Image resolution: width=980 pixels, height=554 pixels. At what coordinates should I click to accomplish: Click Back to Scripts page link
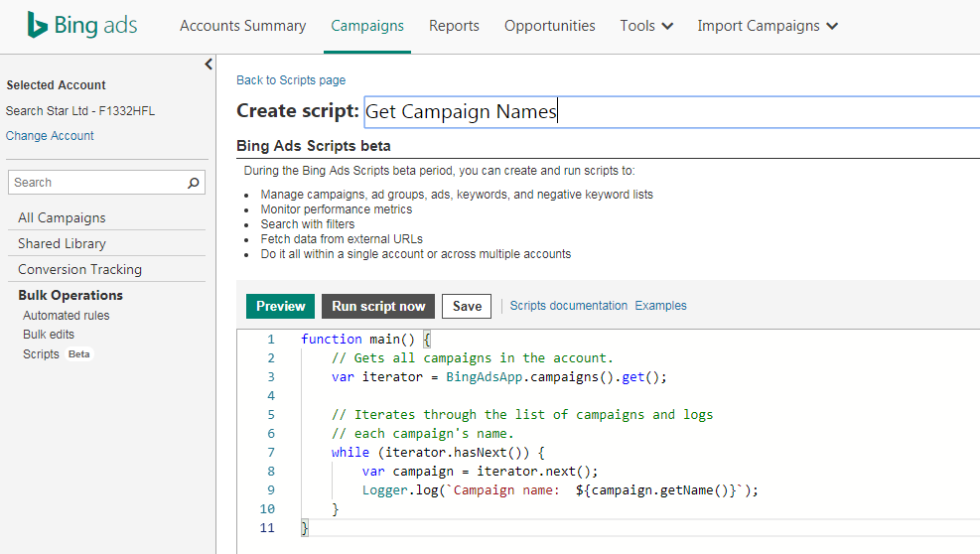click(x=291, y=80)
